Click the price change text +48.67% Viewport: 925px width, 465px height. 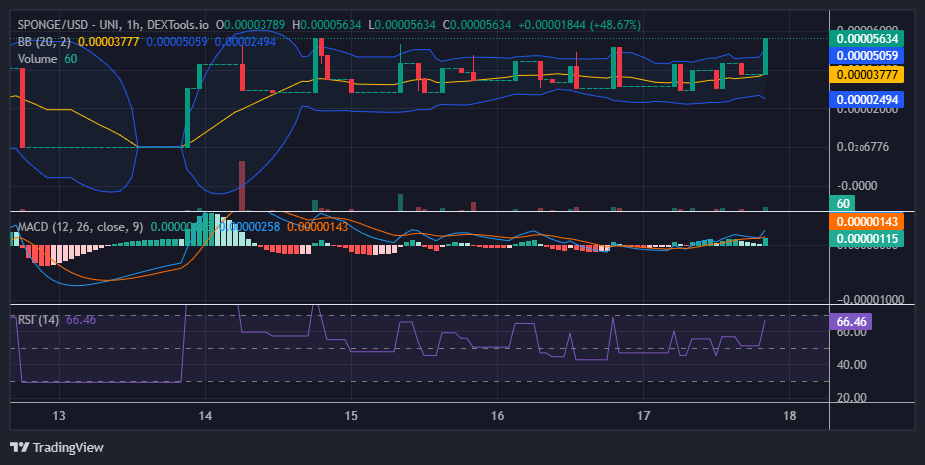pyautogui.click(x=614, y=25)
